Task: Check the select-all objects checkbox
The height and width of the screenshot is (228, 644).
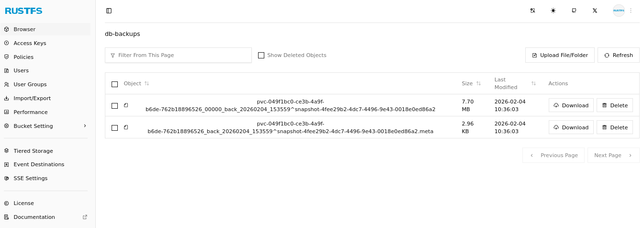Action: click(x=114, y=84)
